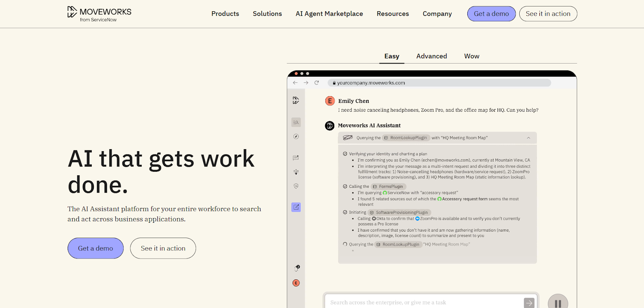Image resolution: width=644 pixels, height=308 pixels.
Task: Click the chat sparkle icon in the sidebar
Action: 296,158
